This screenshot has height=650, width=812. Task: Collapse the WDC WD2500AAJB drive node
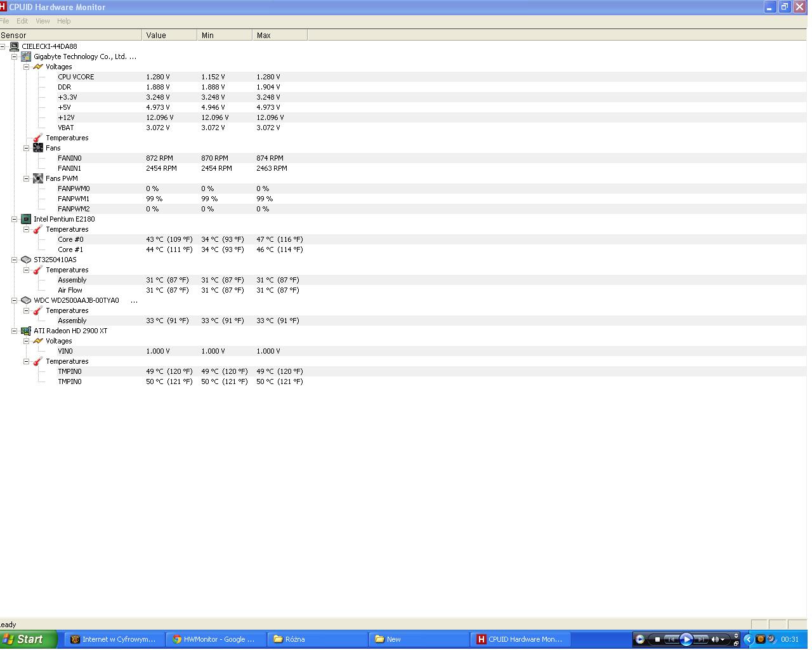tap(15, 300)
